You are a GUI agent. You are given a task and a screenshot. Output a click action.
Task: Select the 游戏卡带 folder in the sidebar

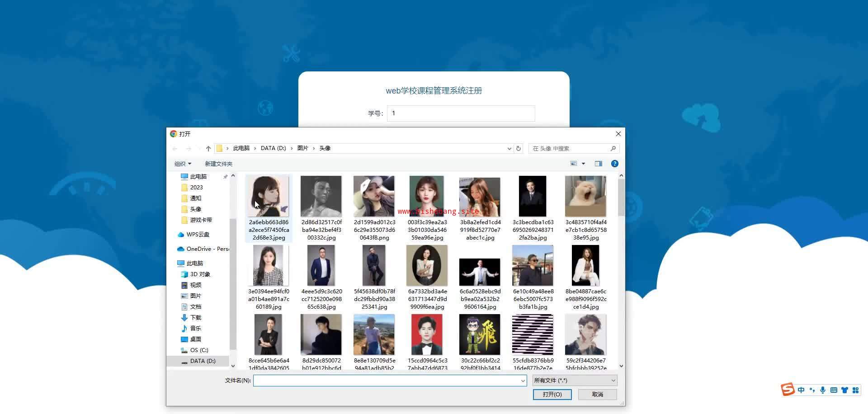[x=201, y=220]
